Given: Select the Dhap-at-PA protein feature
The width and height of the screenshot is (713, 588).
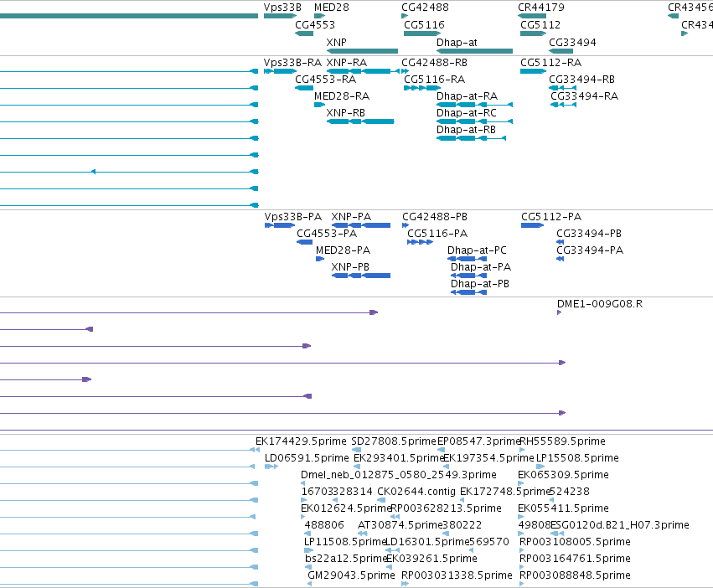Looking at the screenshot, I should [x=469, y=276].
